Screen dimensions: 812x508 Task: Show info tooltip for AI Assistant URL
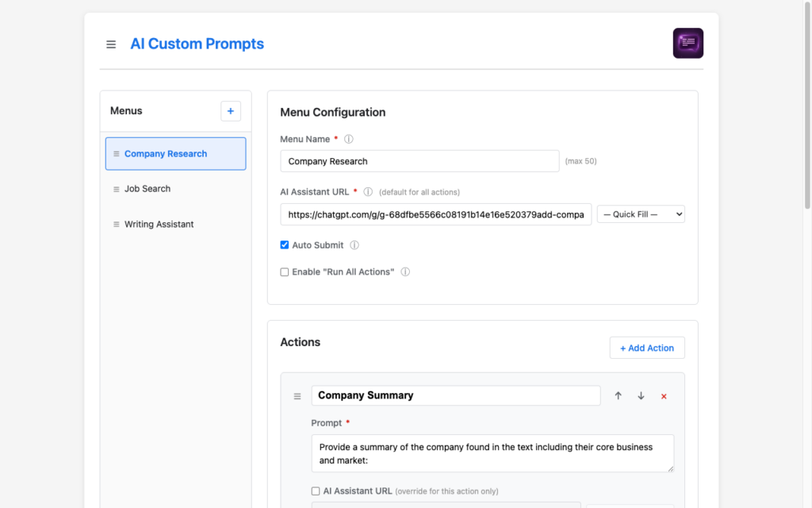368,192
